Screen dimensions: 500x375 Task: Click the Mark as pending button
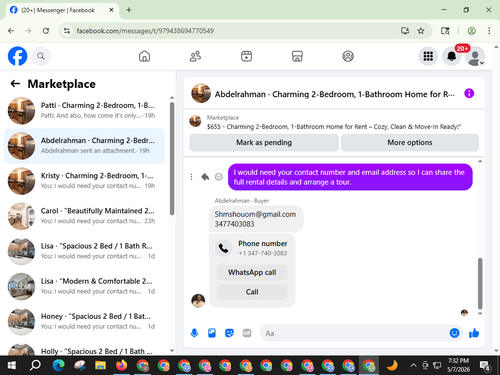coord(264,142)
